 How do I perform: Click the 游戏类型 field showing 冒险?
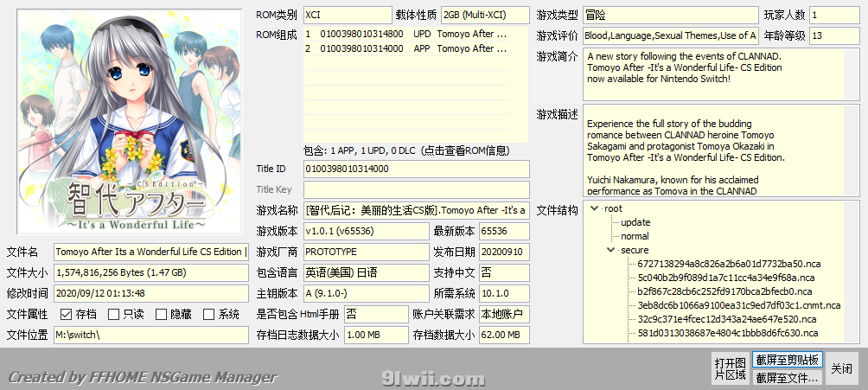coord(671,15)
